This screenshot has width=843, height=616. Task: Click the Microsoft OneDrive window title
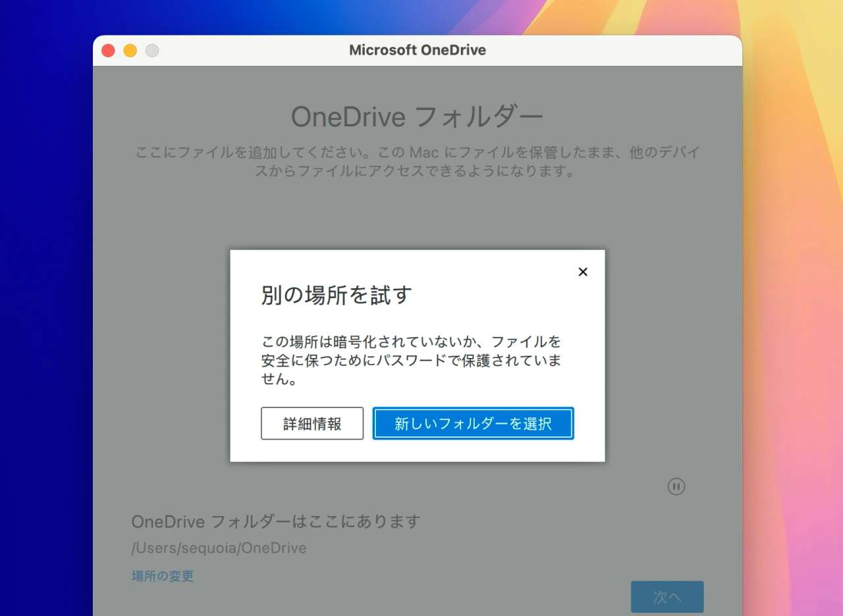pyautogui.click(x=418, y=51)
